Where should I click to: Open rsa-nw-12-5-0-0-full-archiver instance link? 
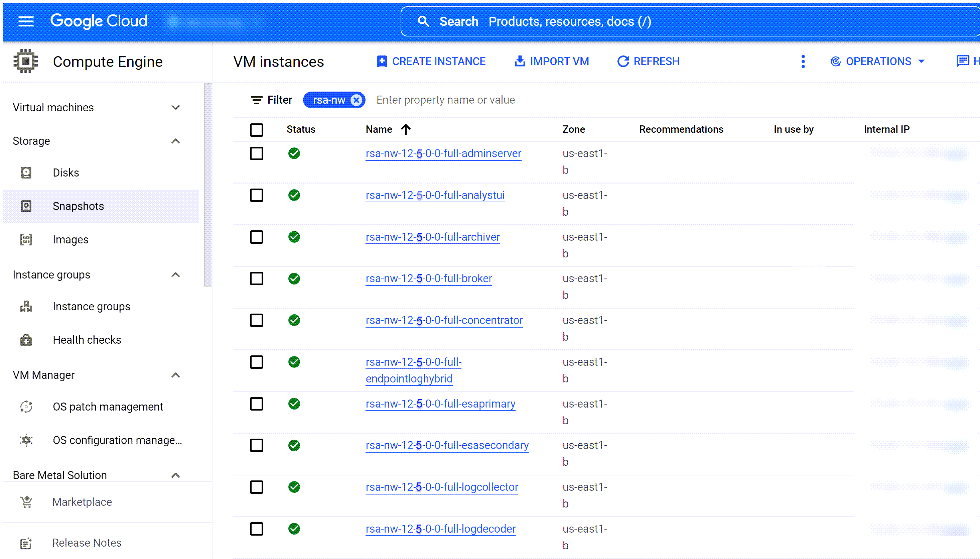coord(432,237)
